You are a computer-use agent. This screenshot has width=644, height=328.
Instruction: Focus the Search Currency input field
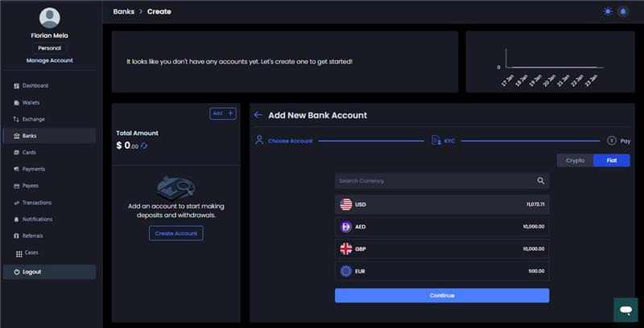click(x=435, y=181)
